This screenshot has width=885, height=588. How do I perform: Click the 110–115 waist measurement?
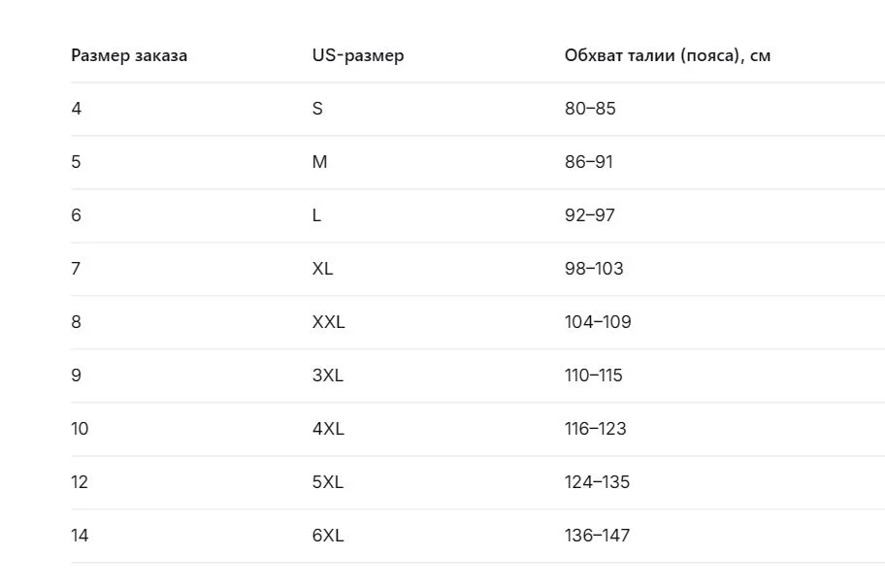pyautogui.click(x=593, y=376)
